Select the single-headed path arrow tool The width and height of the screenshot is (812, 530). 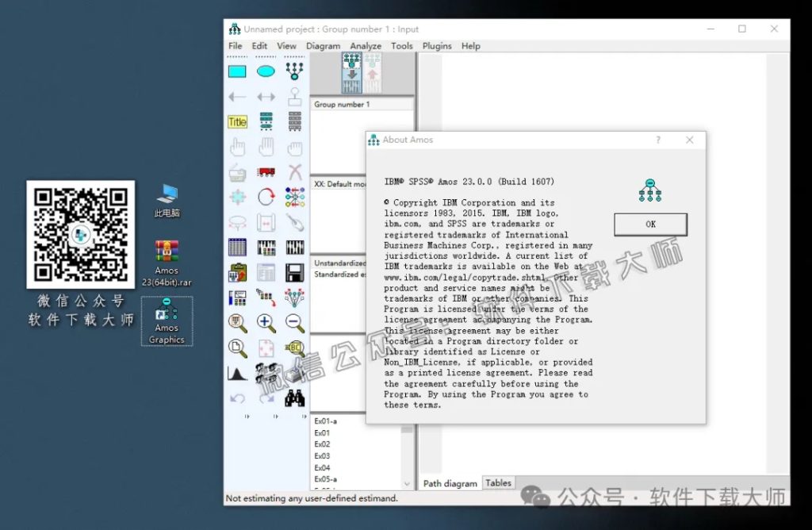click(x=238, y=97)
